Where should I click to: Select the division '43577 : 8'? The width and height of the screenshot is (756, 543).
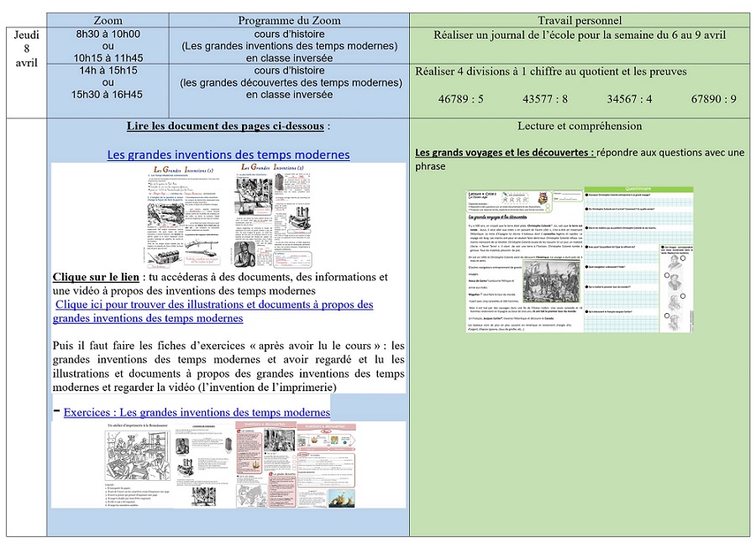(545, 99)
